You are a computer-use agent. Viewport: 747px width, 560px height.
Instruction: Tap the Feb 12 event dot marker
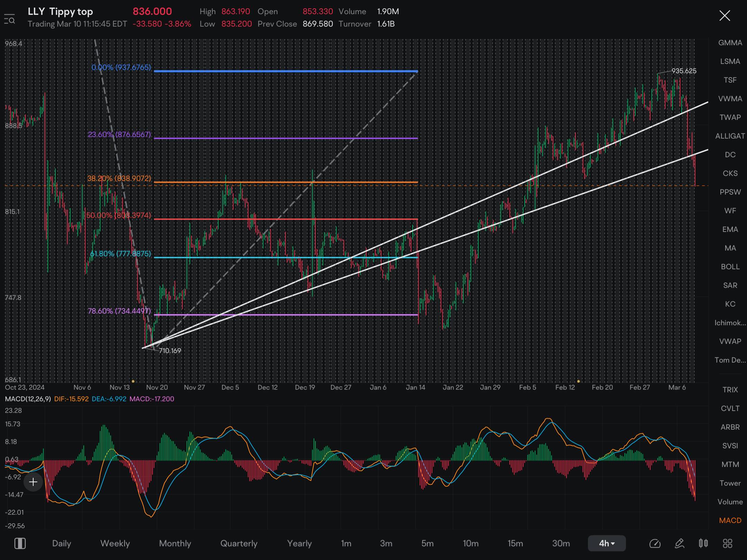579,381
